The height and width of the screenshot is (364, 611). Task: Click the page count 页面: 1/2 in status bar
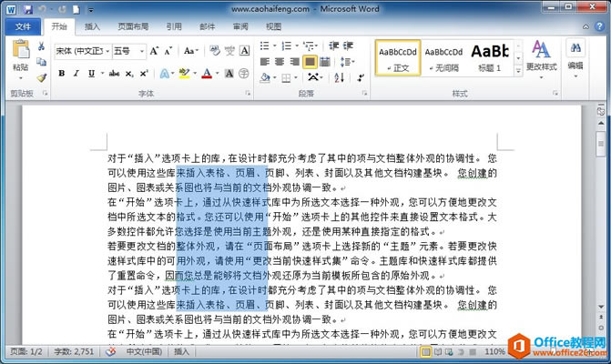(26, 351)
